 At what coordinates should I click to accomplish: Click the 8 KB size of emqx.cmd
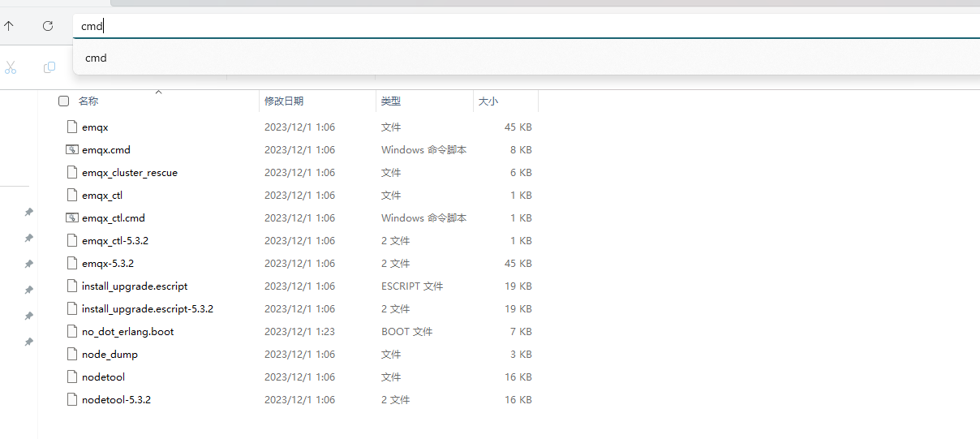(x=521, y=150)
